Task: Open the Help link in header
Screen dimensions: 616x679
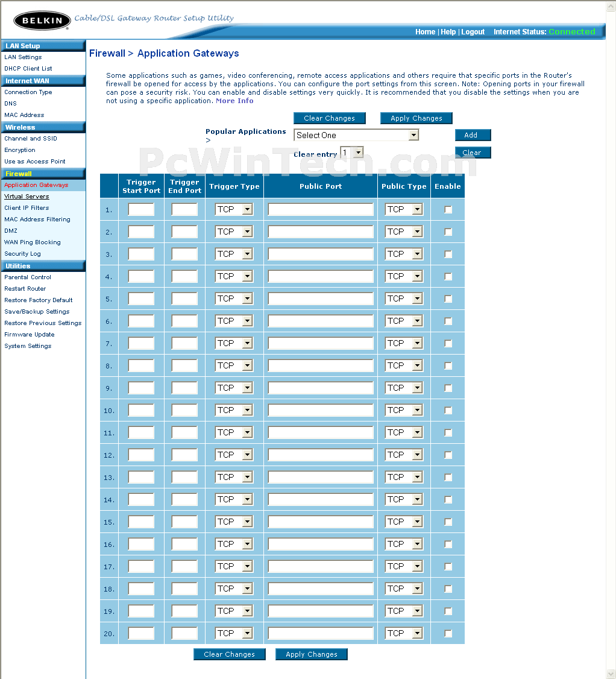Action: pyautogui.click(x=448, y=32)
